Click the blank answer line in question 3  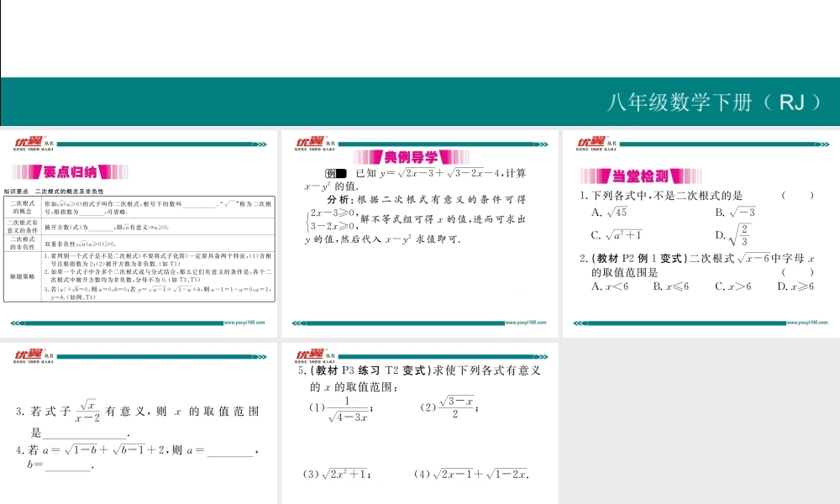(84, 433)
